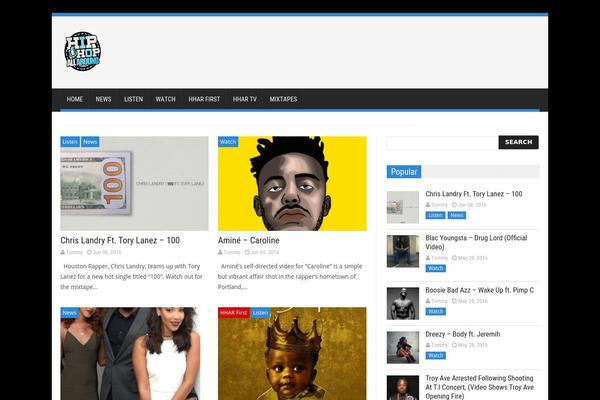Click author Tommy under Dreezy
The width and height of the screenshot is (600, 400).
click(439, 345)
